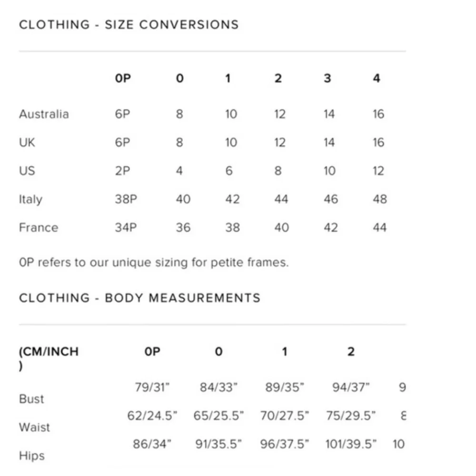Screen dimensions: 476x476
Task: Click the US size 2P cell
Action: (x=122, y=170)
